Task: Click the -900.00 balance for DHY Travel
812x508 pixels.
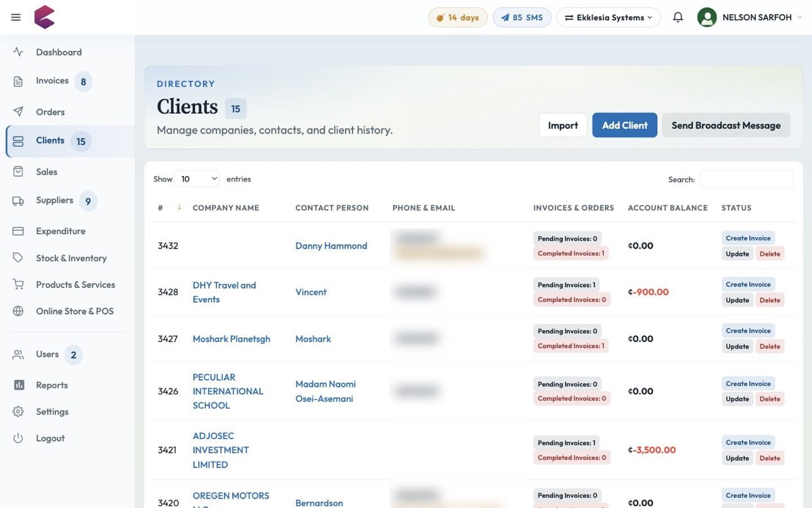Action: (648, 292)
